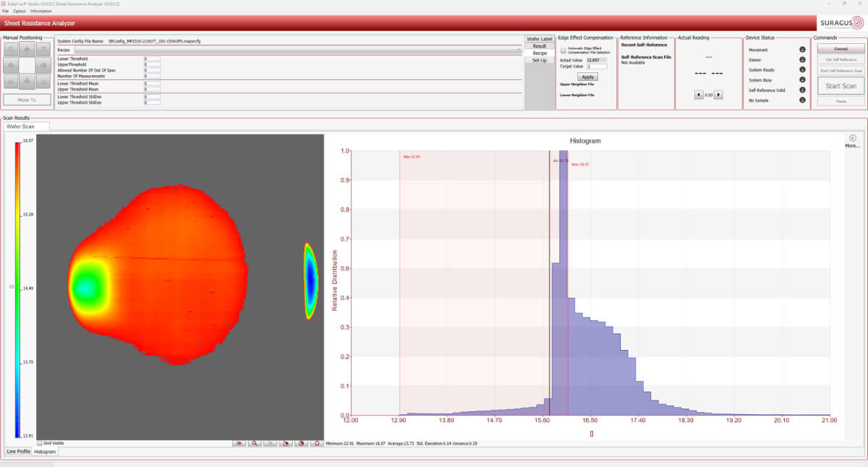Expand the More... panel arrow
Screen dimensions: 868x467
852,138
